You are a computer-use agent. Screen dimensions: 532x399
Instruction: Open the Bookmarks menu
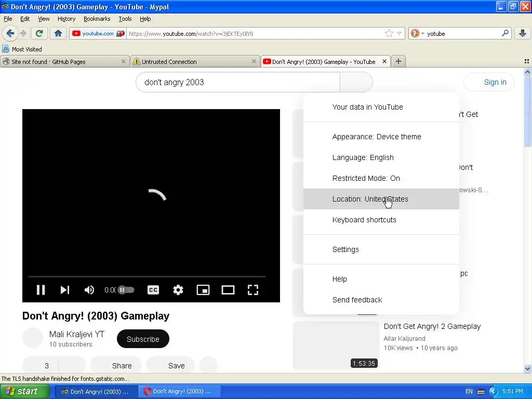tap(97, 19)
